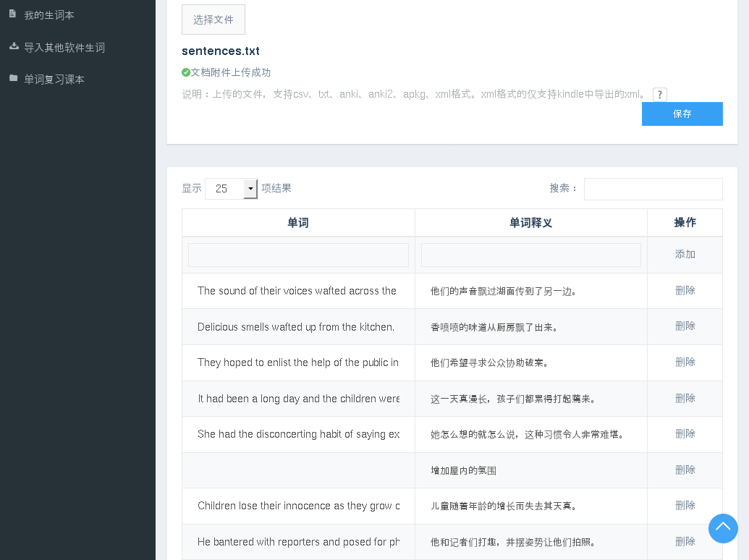
Task: Click the new 单词释义 input field
Action: (x=530, y=255)
